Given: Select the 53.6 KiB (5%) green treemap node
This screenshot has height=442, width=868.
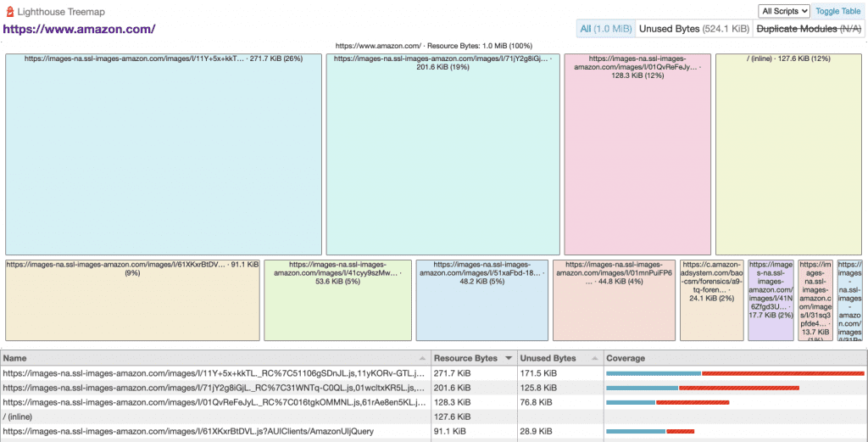Looking at the screenshot, I should tap(337, 300).
